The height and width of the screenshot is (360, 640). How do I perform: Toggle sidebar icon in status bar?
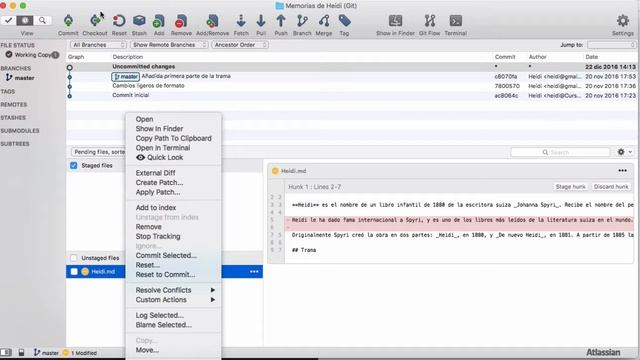coord(6,352)
